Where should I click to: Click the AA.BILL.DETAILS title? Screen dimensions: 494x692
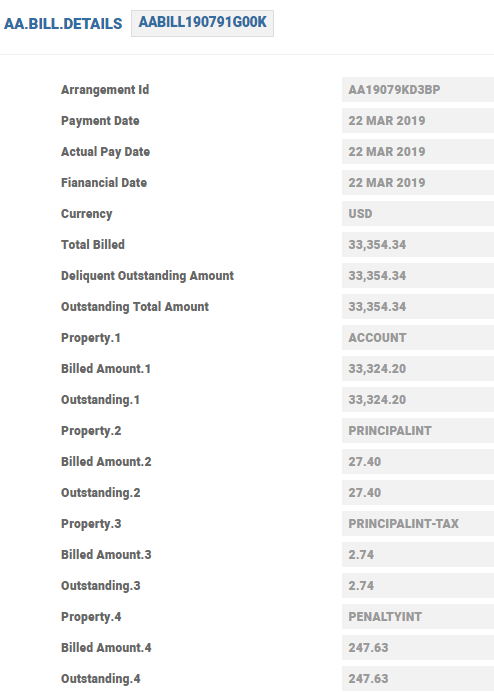pos(63,24)
